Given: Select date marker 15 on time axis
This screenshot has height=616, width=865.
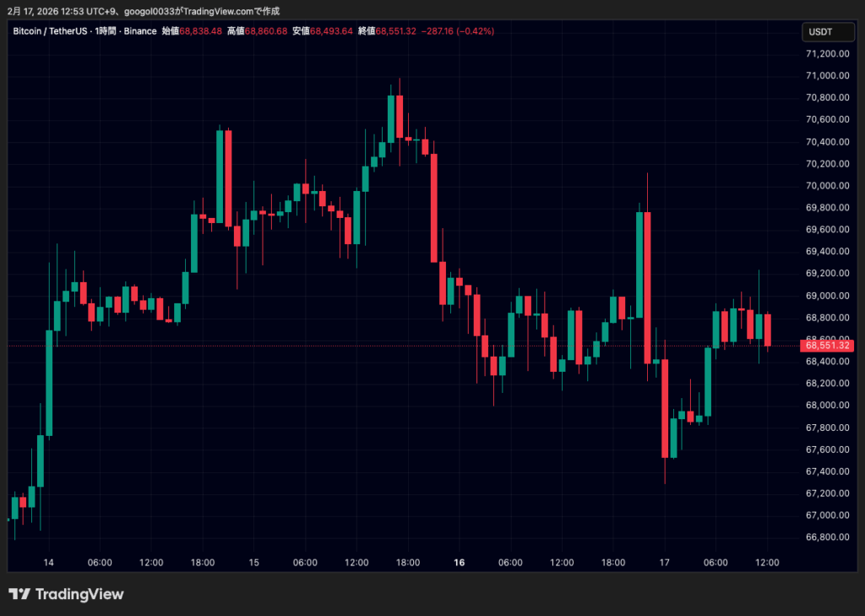Looking at the screenshot, I should [x=253, y=562].
